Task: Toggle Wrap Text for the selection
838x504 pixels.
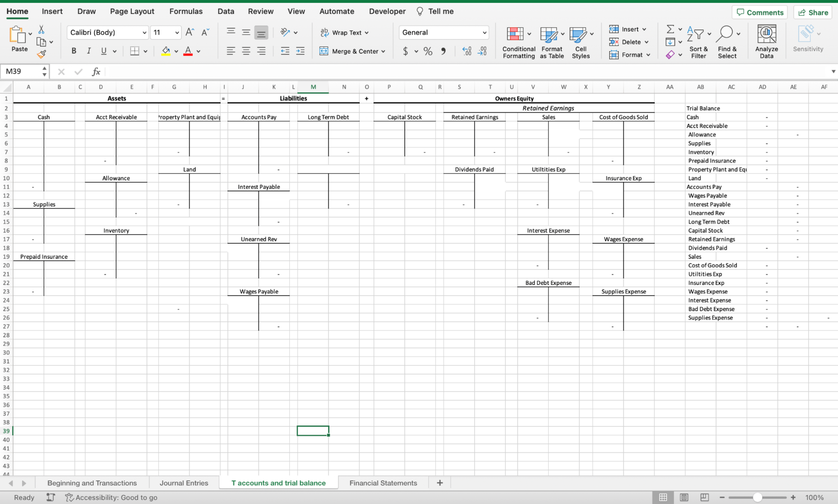Action: click(x=344, y=32)
